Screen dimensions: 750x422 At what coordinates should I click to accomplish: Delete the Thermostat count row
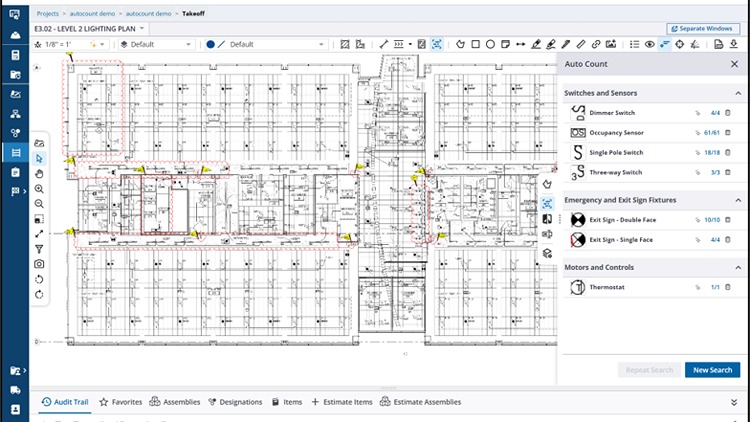tap(728, 287)
